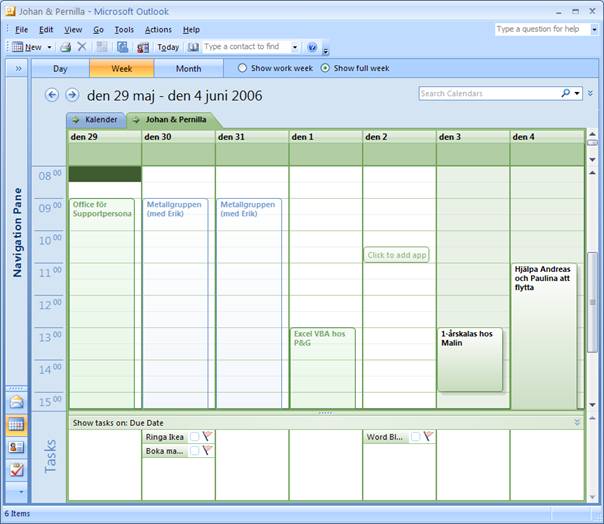Mark the Ringa Ikea task complete checkbox
Image resolution: width=604 pixels, height=524 pixels.
[x=195, y=437]
